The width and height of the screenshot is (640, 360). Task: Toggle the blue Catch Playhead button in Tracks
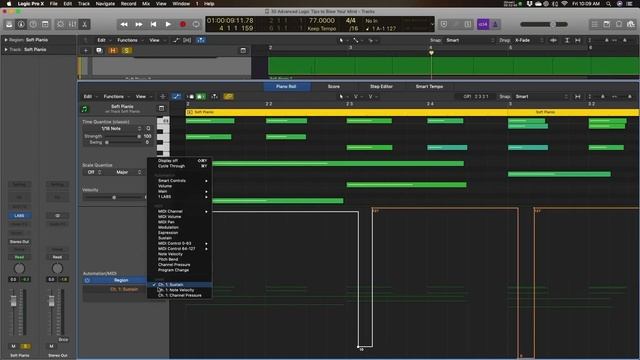coord(201,40)
